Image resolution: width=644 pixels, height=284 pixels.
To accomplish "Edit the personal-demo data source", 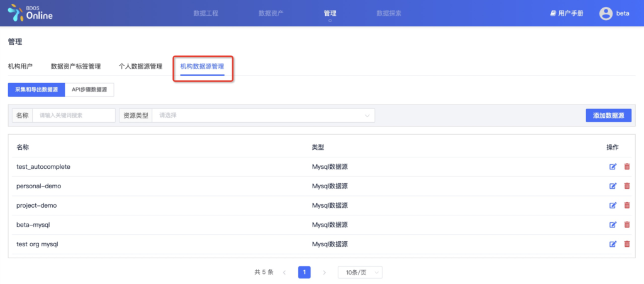I will click(613, 186).
